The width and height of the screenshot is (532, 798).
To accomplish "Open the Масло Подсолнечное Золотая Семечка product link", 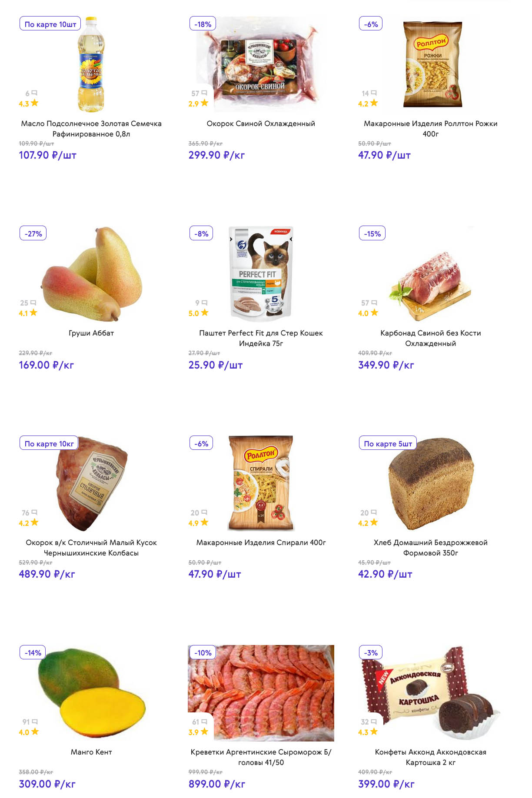I will click(x=91, y=129).
